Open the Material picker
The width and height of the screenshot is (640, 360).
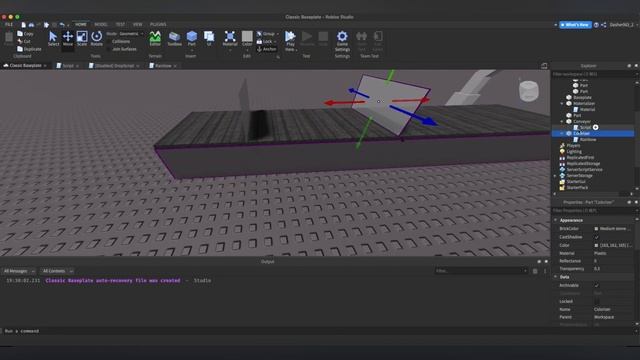tap(230, 39)
